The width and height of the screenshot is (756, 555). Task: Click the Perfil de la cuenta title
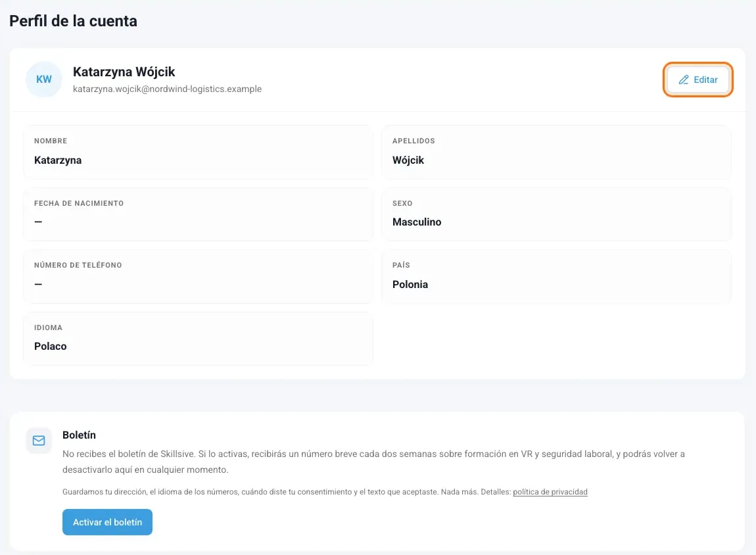[x=73, y=21]
